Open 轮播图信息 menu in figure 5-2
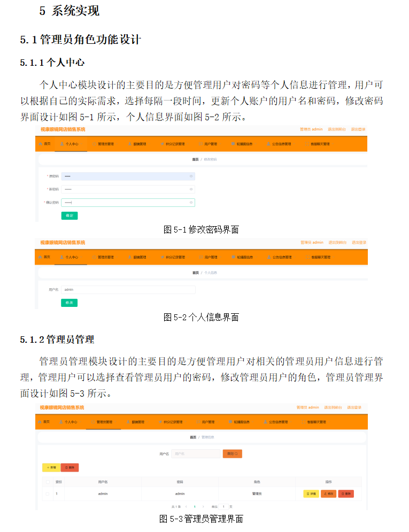 click(x=243, y=257)
